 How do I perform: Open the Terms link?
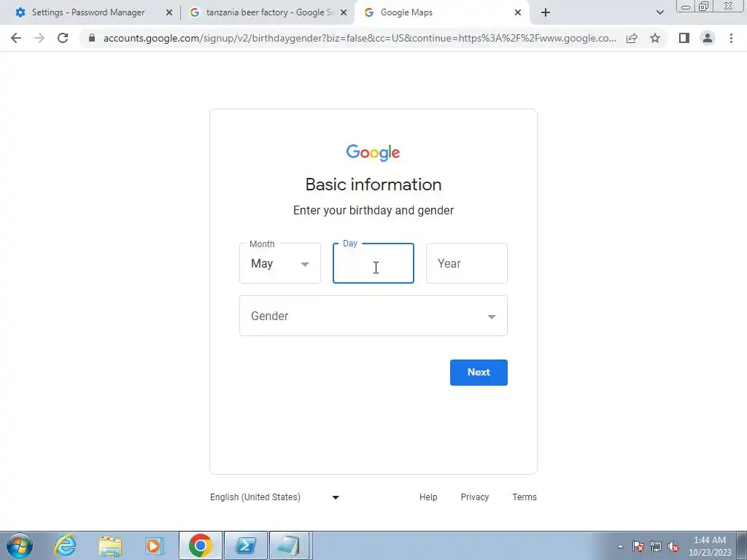525,497
